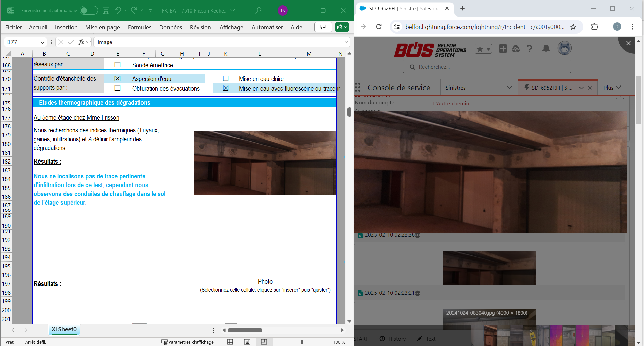Open the Accueil ribbon tab
Screen dimensions: 644x346
click(38, 27)
